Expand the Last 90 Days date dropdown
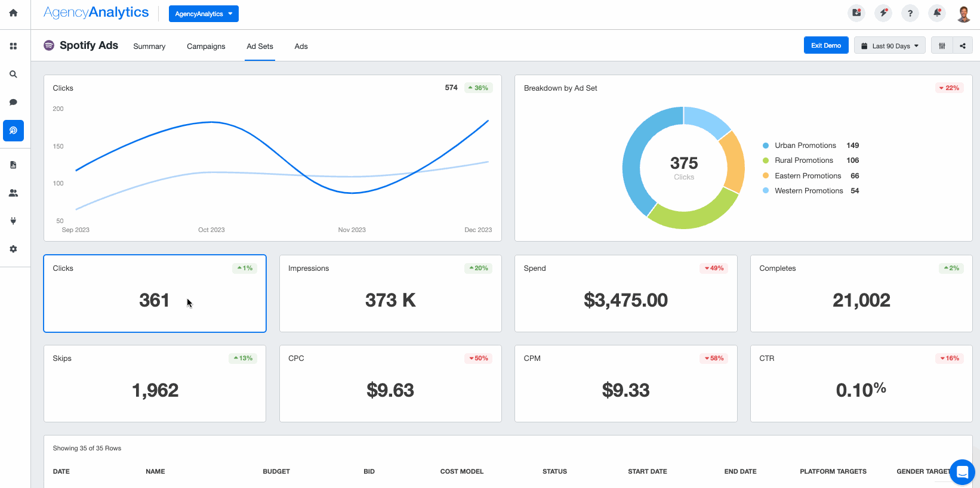 [890, 46]
